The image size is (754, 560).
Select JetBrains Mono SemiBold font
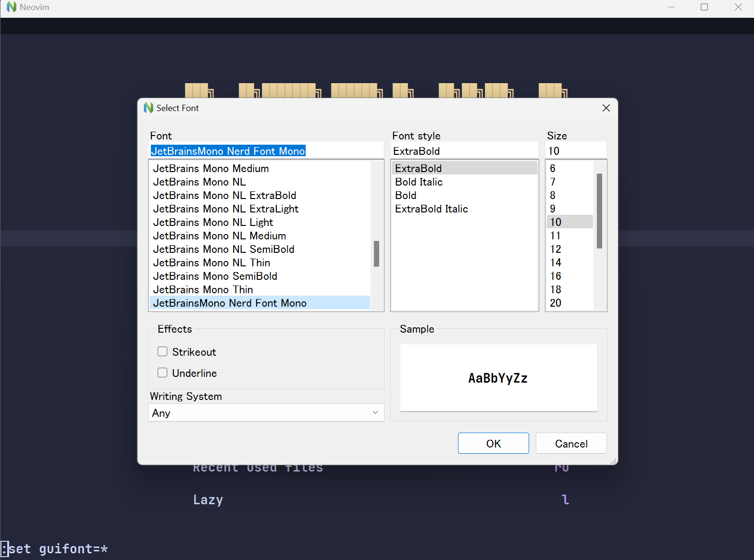coord(260,276)
